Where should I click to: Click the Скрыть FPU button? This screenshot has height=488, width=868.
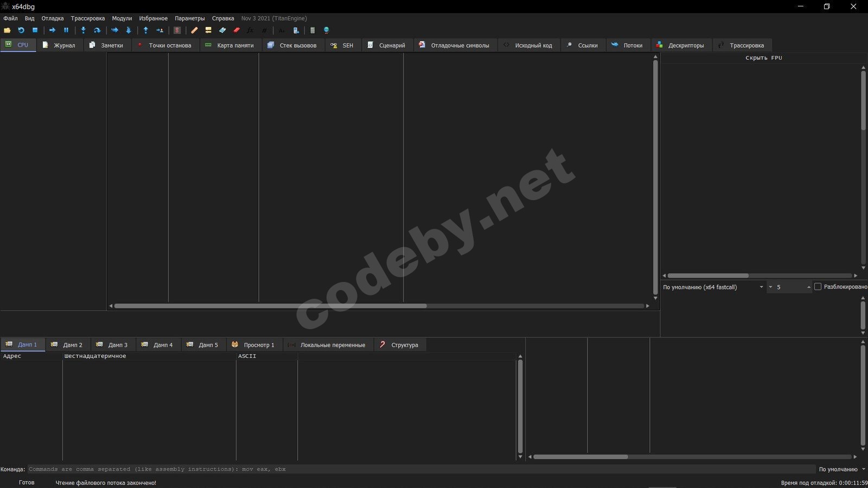pyautogui.click(x=764, y=57)
